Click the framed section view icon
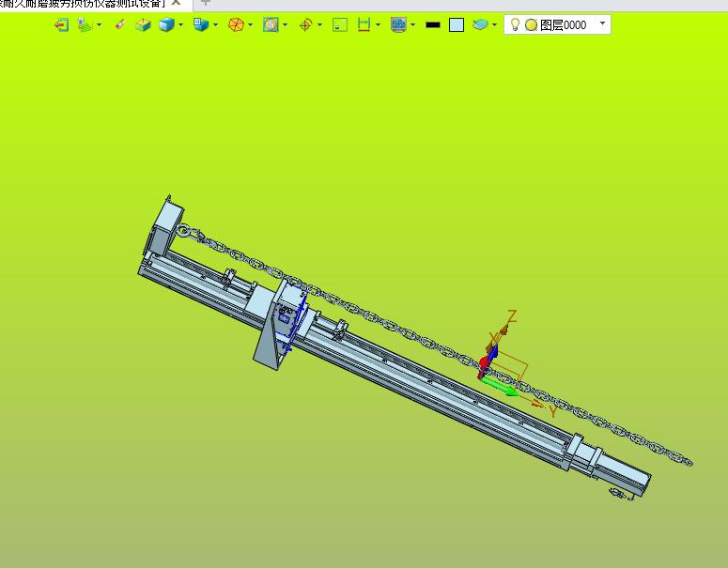Image resolution: width=728 pixels, height=568 pixels. (x=271, y=24)
